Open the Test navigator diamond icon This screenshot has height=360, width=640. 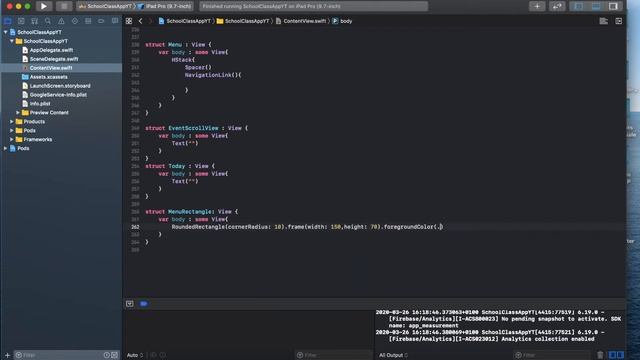pos(75,21)
